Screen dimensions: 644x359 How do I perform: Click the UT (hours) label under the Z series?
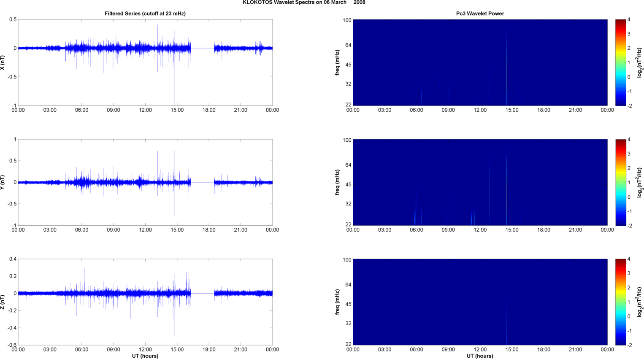145,356
